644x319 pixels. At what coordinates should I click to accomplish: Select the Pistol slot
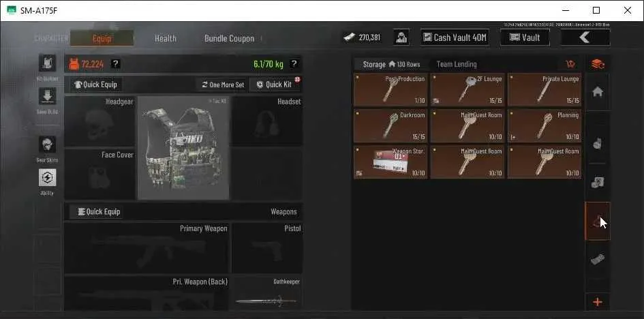267,248
